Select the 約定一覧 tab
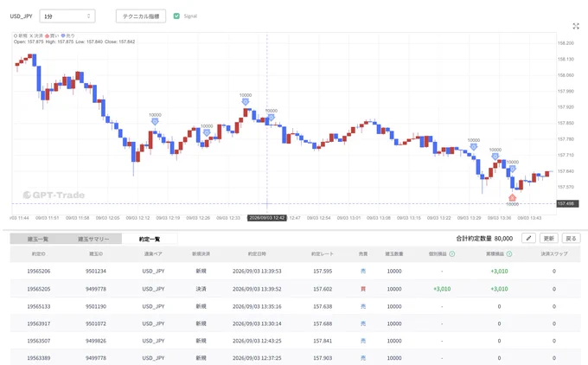This screenshot has height=365, width=588. [150, 239]
